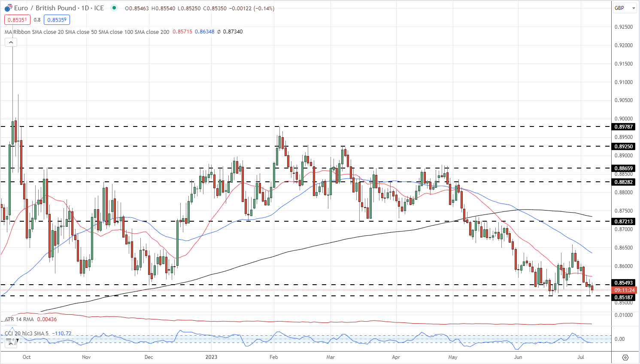Click the 0.88659 price level label

[624, 168]
